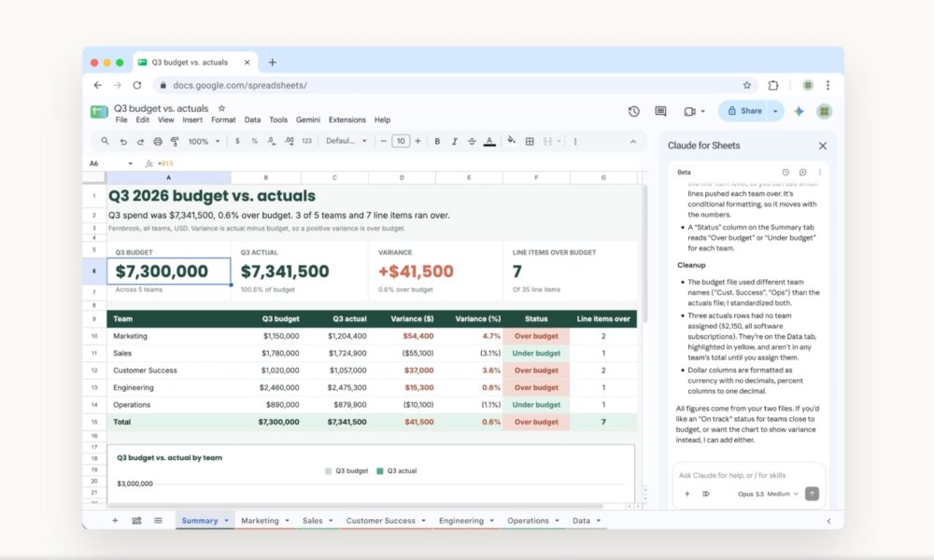
Task: Open the Extensions menu
Action: (x=347, y=120)
